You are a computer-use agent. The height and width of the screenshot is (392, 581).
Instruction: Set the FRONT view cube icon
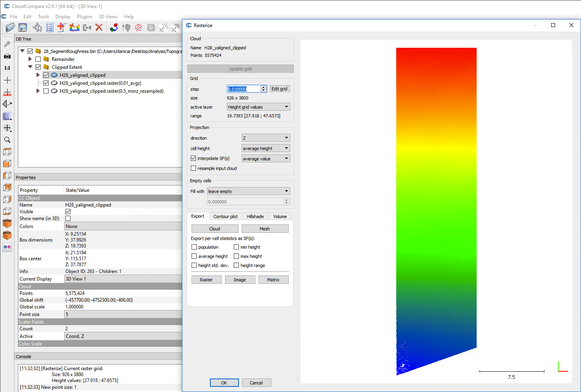click(7, 223)
